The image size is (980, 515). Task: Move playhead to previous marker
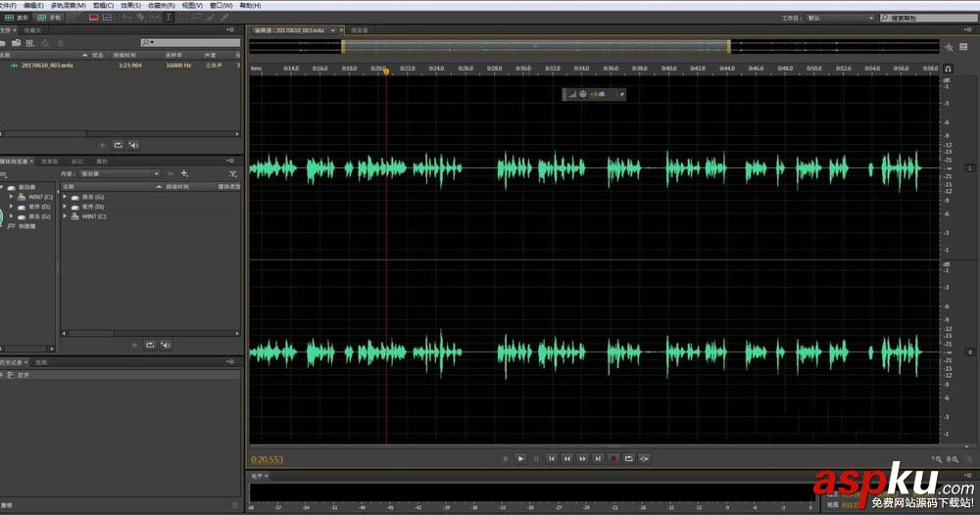551,459
